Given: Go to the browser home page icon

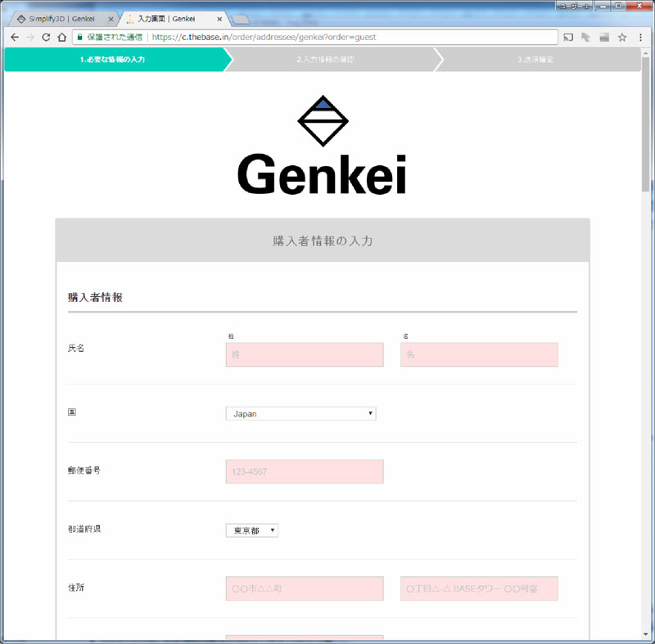Looking at the screenshot, I should (x=61, y=37).
